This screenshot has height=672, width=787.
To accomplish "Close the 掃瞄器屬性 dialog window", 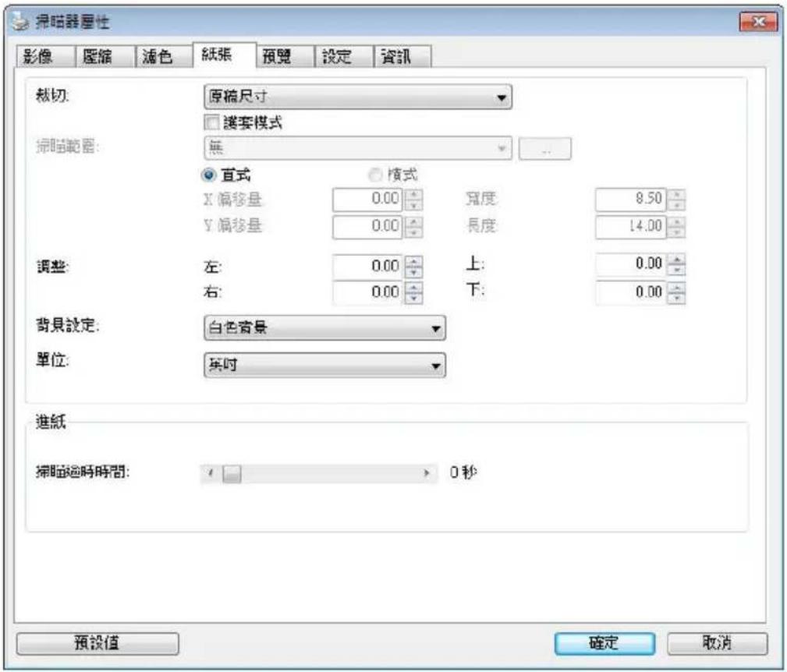I will (x=759, y=22).
